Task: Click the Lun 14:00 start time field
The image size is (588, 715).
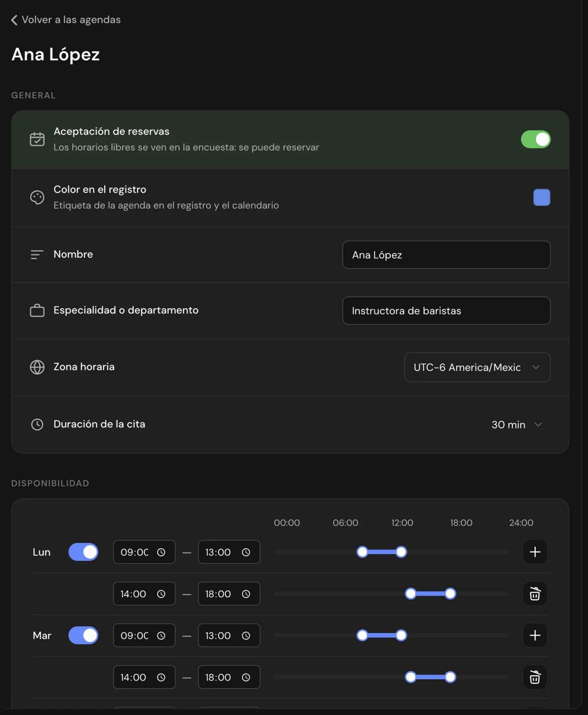Action: (x=144, y=594)
